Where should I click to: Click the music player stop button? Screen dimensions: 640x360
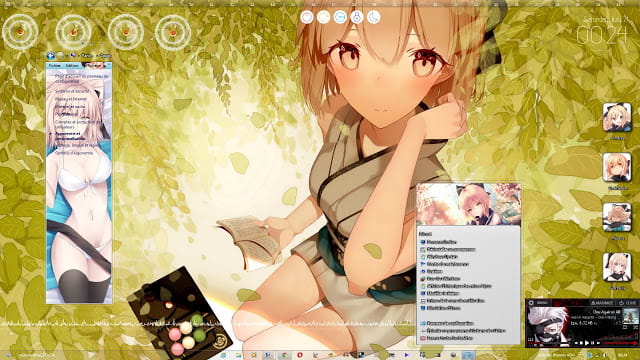pyautogui.click(x=581, y=343)
